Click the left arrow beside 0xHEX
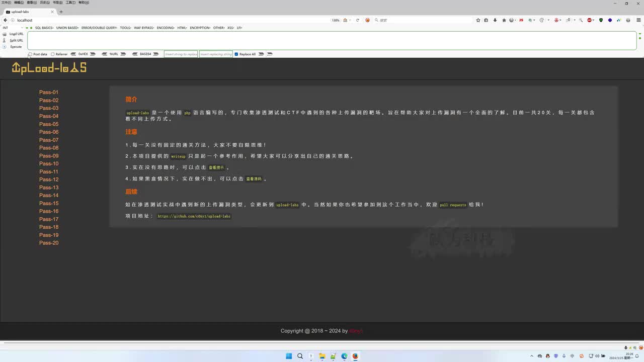Screen dimensions: 644x362 (73, 54)
